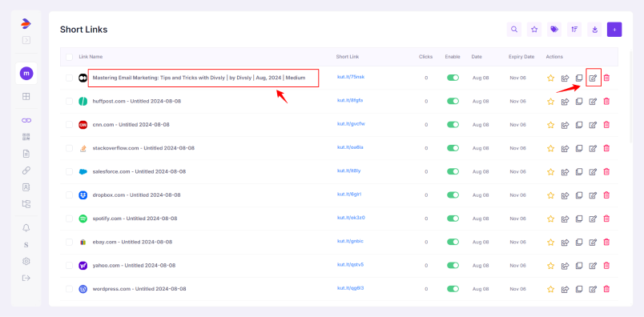Check the dropbox.com row checkbox
This screenshot has height=317, width=644.
[x=69, y=195]
